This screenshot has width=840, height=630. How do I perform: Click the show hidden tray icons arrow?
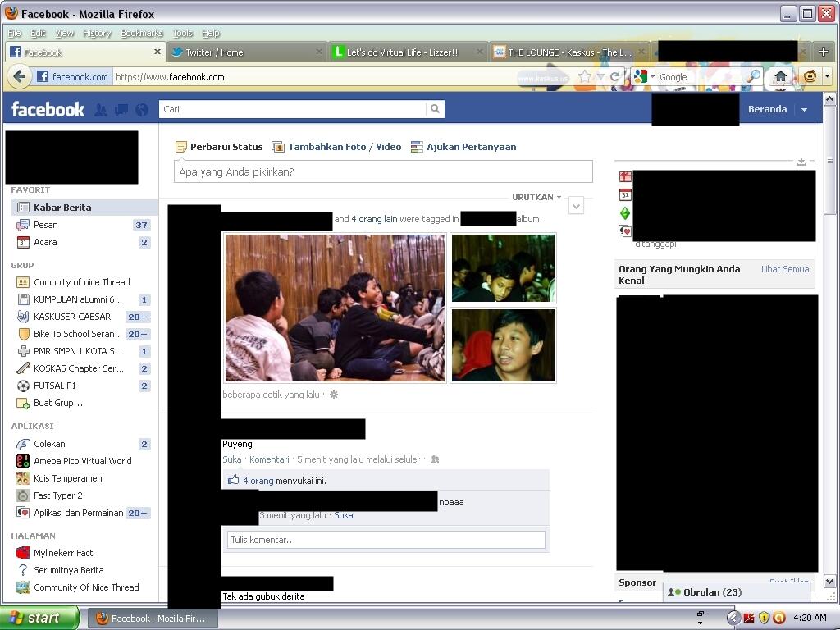click(x=733, y=618)
